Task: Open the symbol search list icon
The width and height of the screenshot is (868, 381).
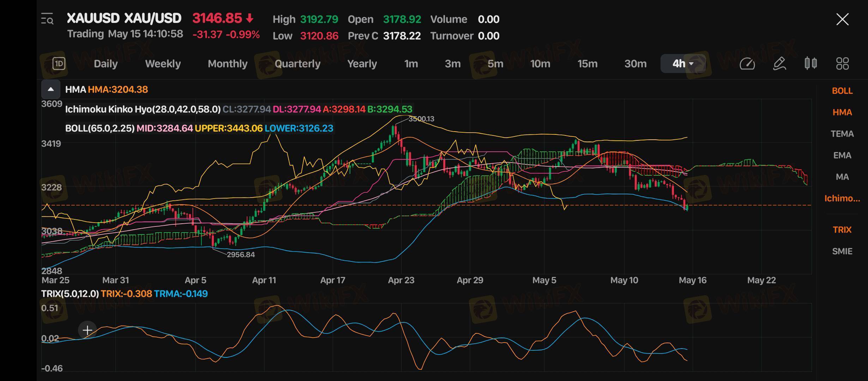Action: [47, 19]
